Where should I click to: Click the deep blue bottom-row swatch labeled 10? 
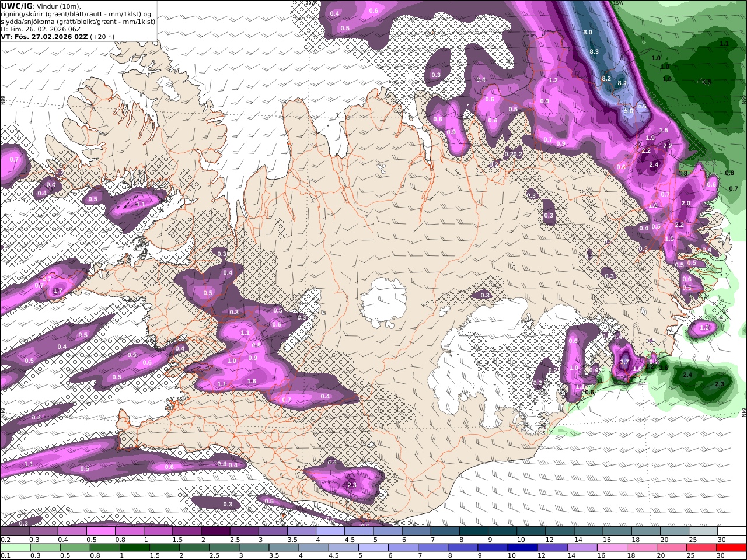pyautogui.click(x=523, y=548)
